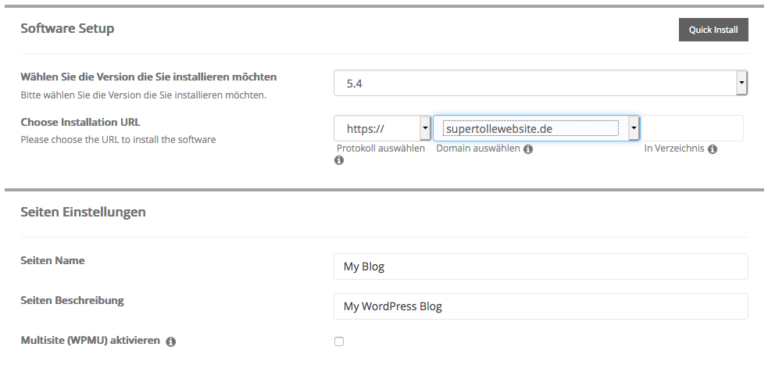The width and height of the screenshot is (768, 379).
Task: Click the 'Bitte wählen Sie die Version' hint text
Action: coord(144,95)
